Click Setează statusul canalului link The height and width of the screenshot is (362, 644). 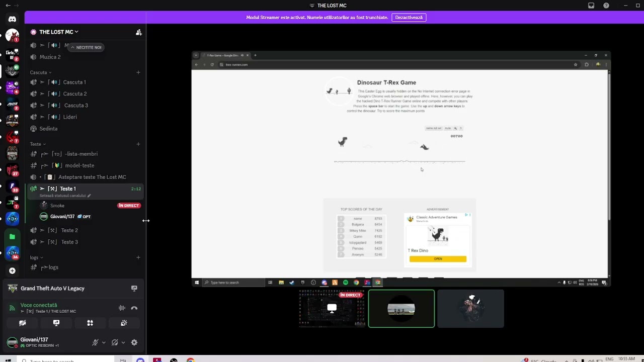(65, 196)
